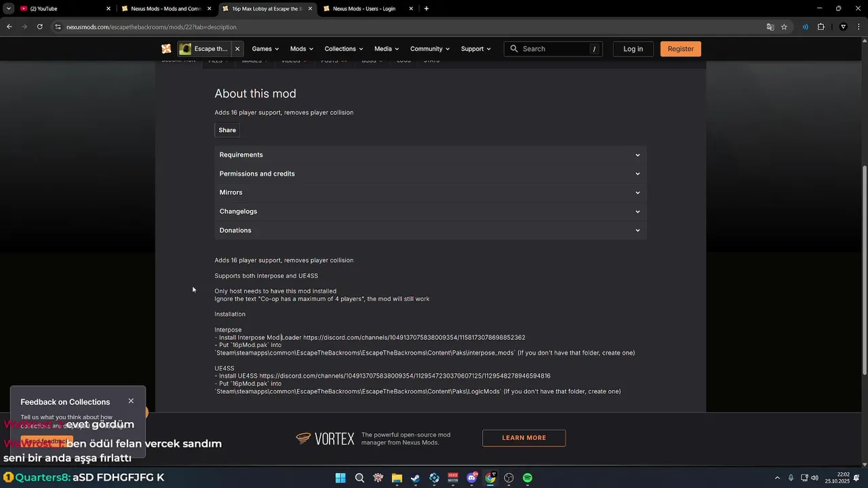
Task: Reload the current page
Action: pyautogui.click(x=40, y=27)
